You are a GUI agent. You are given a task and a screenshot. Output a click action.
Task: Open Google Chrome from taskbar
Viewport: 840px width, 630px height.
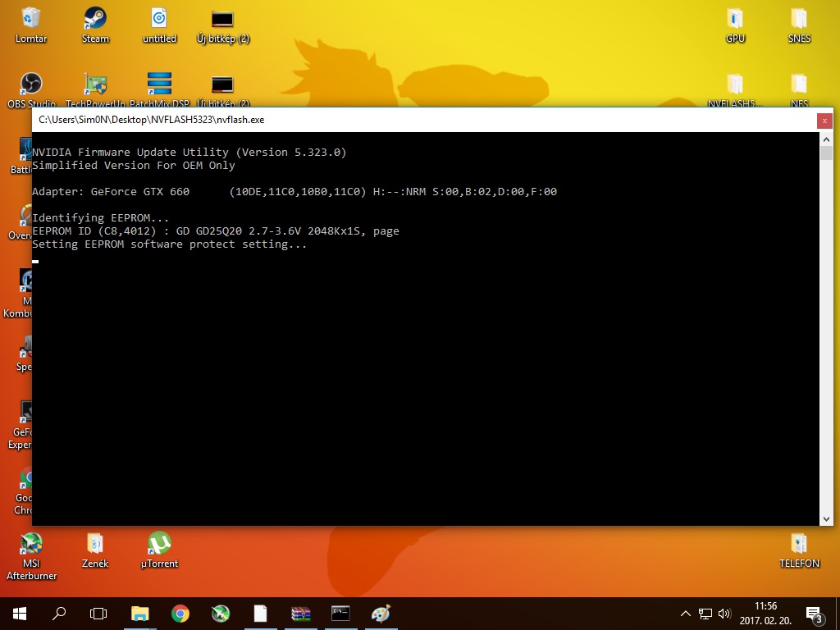(x=180, y=614)
